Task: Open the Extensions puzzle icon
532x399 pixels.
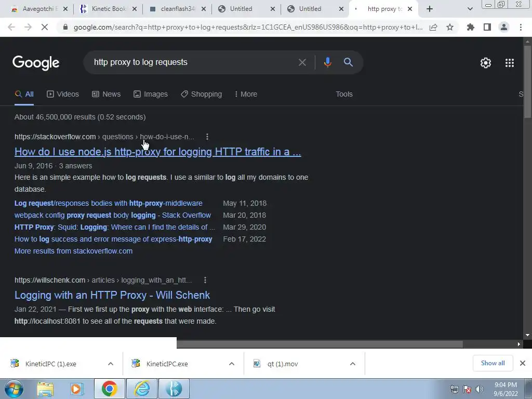Action: [471, 27]
